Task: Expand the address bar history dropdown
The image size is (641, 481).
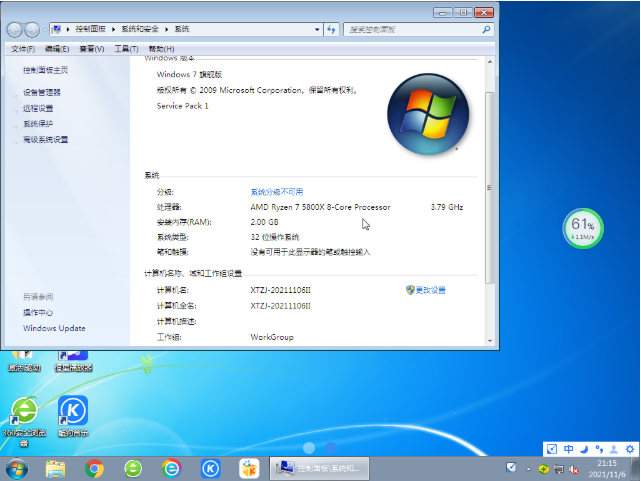Action: pos(317,29)
